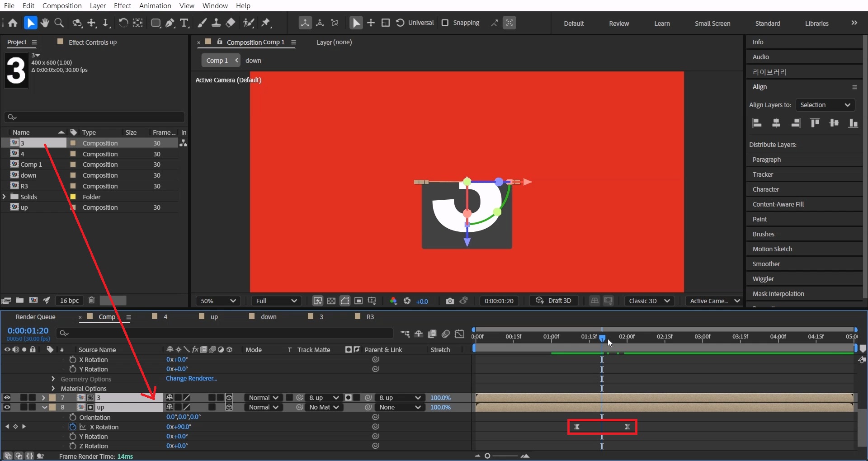Hide layer 8 named up
The image size is (868, 461).
[x=7, y=407]
